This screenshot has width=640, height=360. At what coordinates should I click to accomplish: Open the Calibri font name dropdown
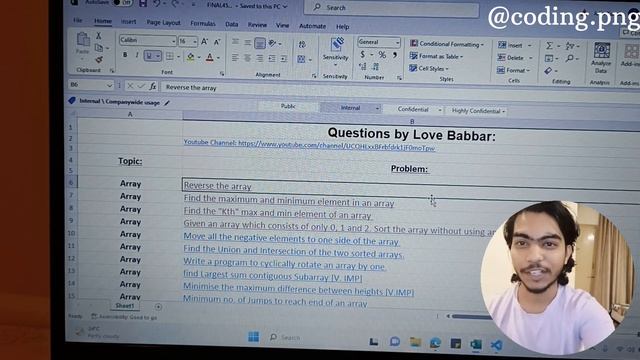pos(173,41)
